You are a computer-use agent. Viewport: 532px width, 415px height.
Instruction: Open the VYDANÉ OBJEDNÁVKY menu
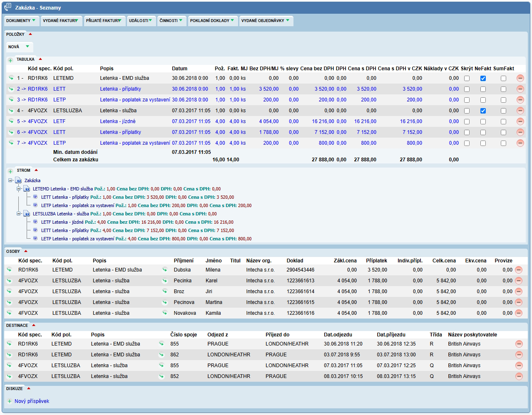[x=266, y=21]
